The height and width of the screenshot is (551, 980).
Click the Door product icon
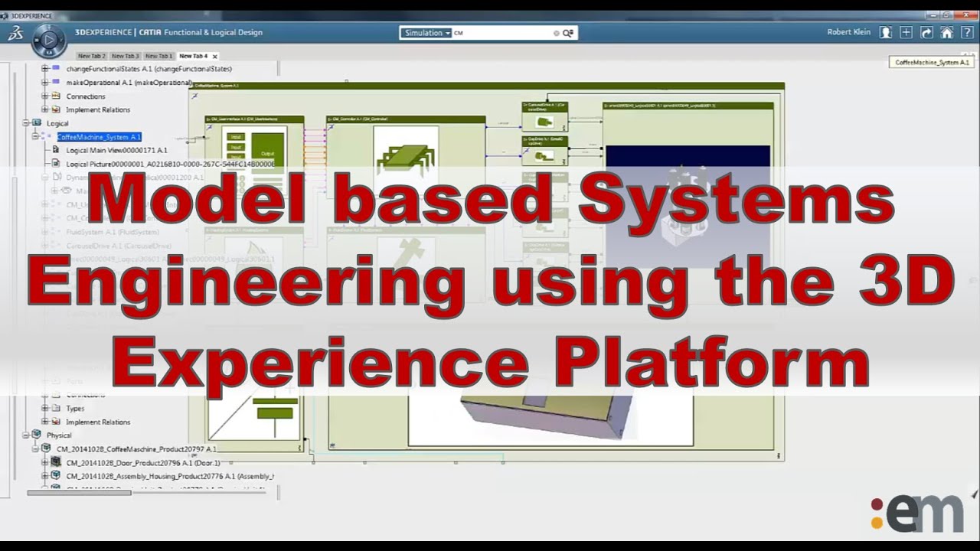pos(55,462)
